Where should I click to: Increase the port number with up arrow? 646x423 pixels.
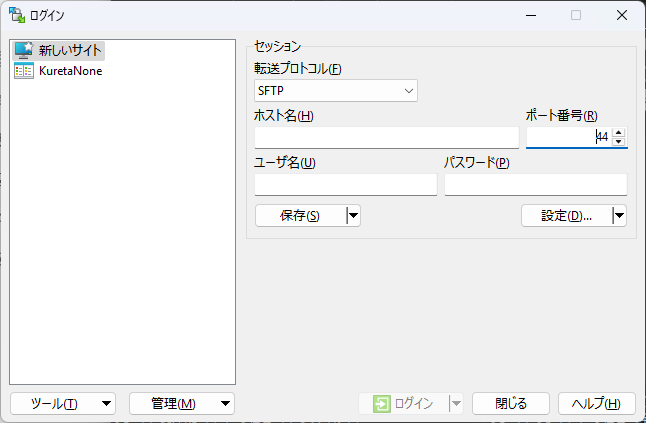[619, 133]
